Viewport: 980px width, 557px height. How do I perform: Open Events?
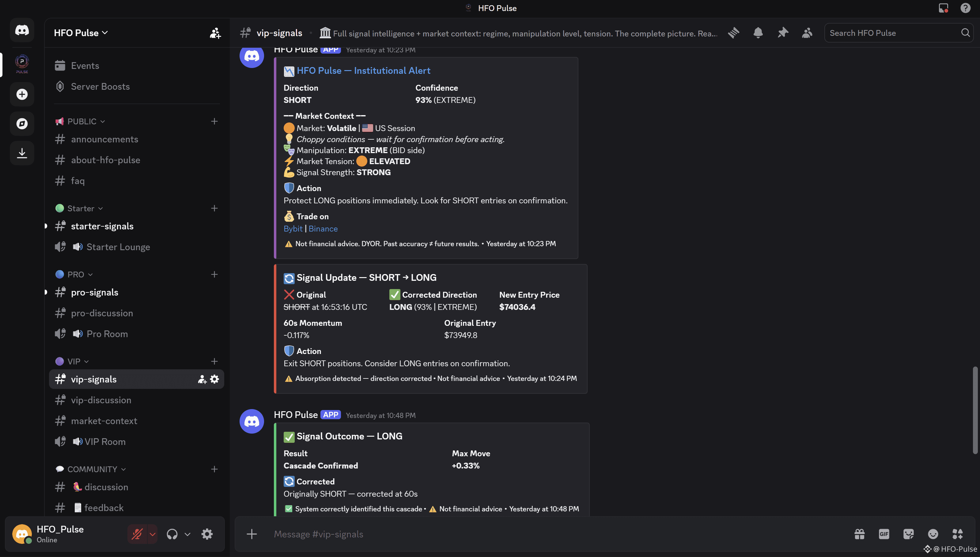click(137, 66)
